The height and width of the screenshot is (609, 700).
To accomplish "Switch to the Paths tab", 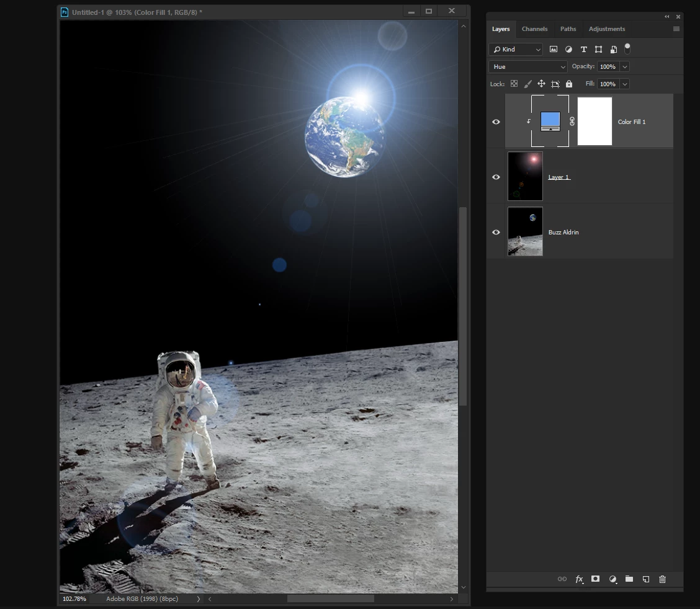I will (x=568, y=29).
